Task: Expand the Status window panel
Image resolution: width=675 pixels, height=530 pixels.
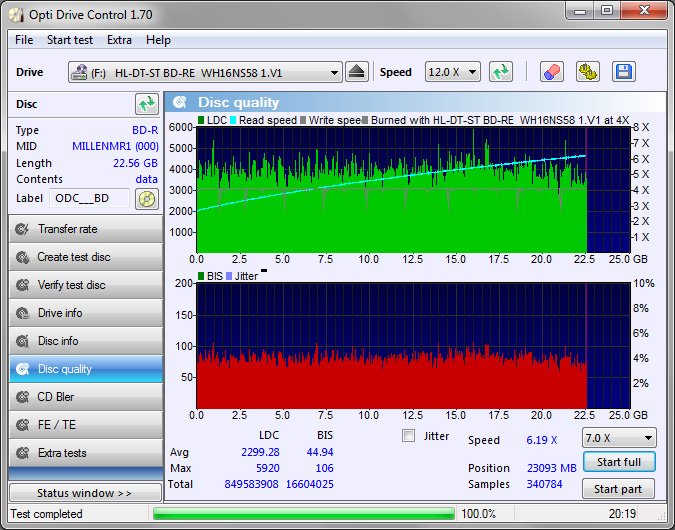Action: coord(84,493)
